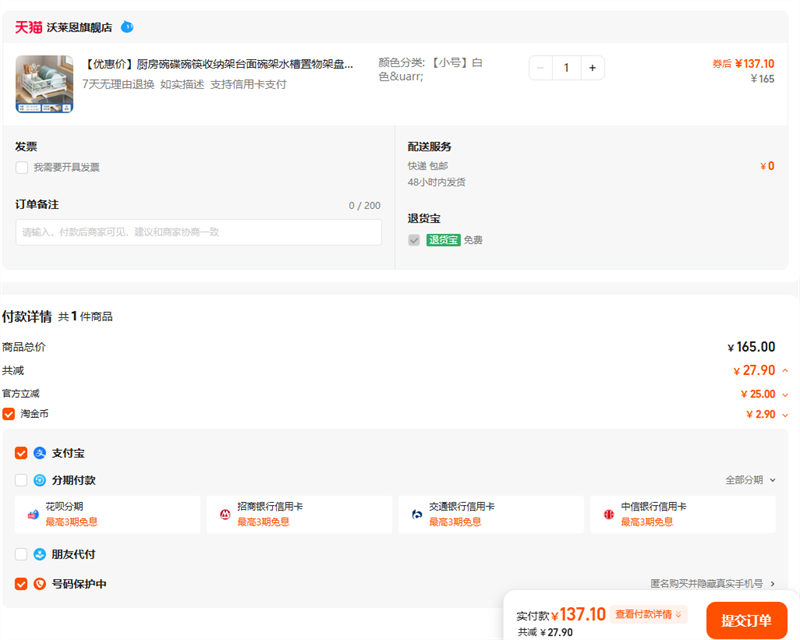The width and height of the screenshot is (800, 640).
Task: Expand the 查看付款详情 payment details
Action: (650, 614)
